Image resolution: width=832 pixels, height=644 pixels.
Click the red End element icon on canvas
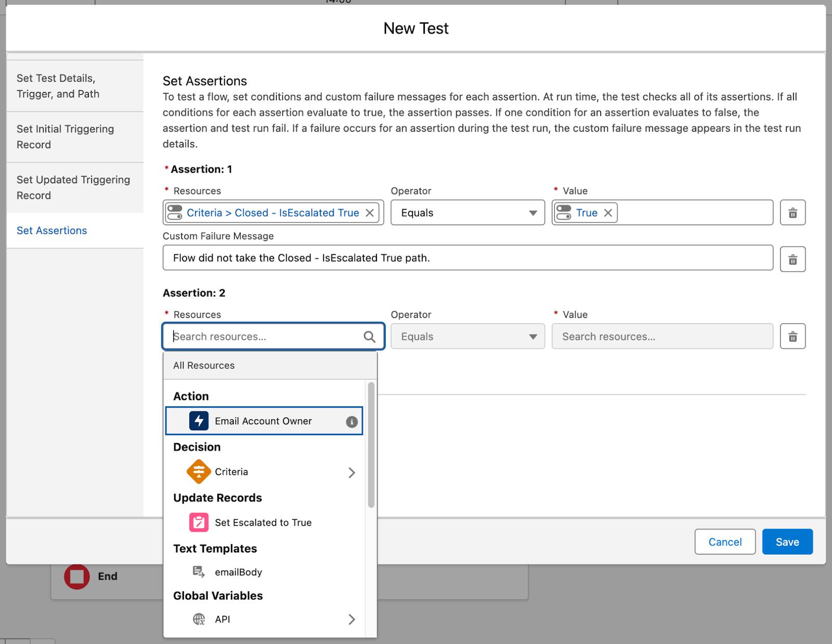[x=76, y=576]
